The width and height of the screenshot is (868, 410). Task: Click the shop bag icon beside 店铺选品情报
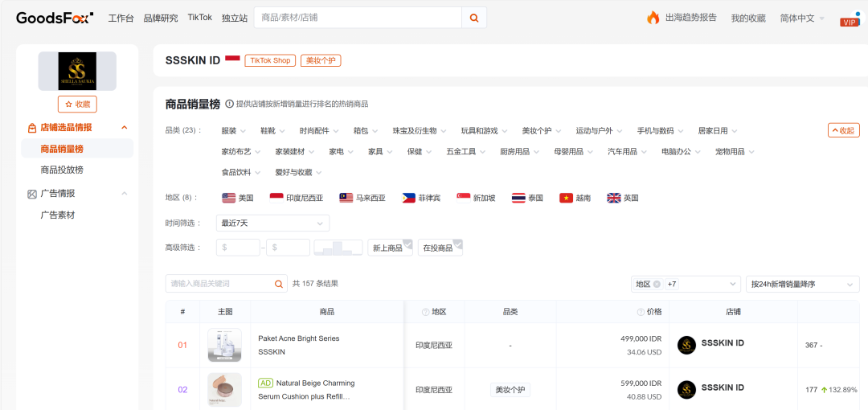pos(32,128)
